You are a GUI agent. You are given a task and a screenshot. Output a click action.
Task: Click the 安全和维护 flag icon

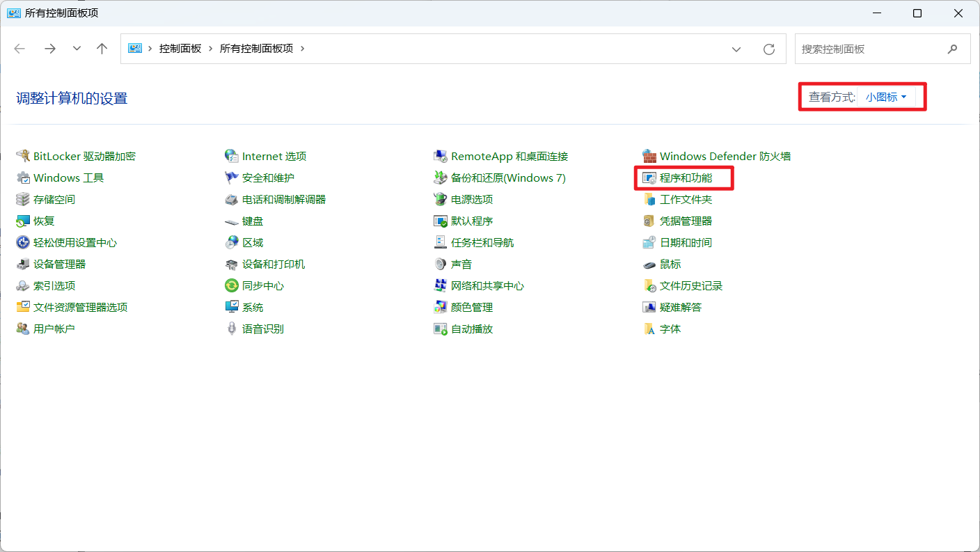[x=232, y=178]
